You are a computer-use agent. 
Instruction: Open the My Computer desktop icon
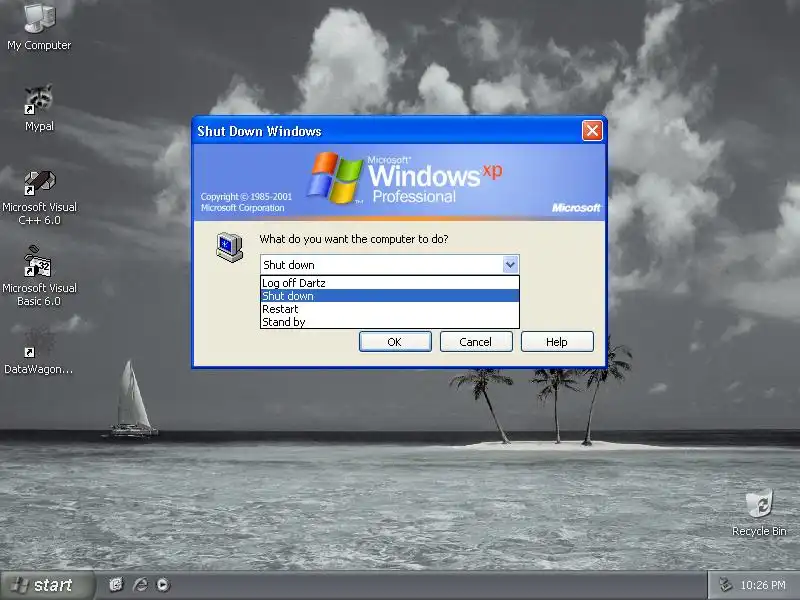[39, 27]
